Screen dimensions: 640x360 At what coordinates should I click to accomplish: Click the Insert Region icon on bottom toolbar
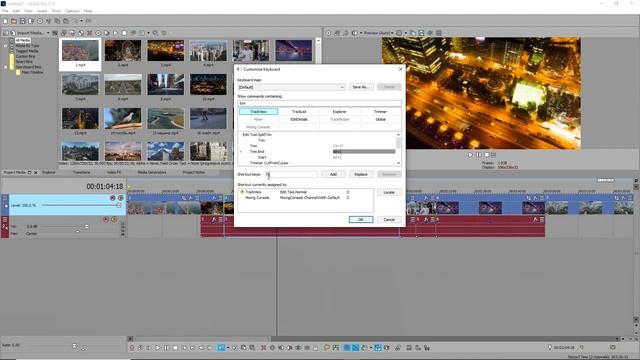(x=336, y=348)
